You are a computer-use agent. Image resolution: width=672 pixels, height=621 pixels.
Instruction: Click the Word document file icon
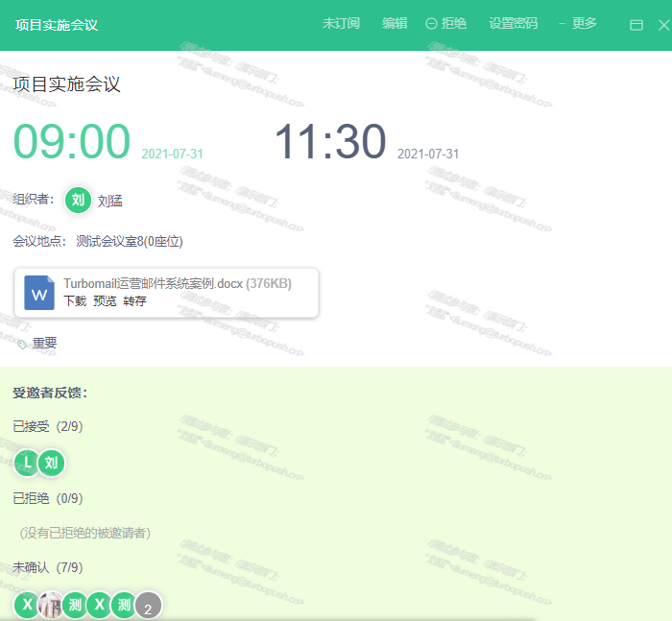click(39, 292)
